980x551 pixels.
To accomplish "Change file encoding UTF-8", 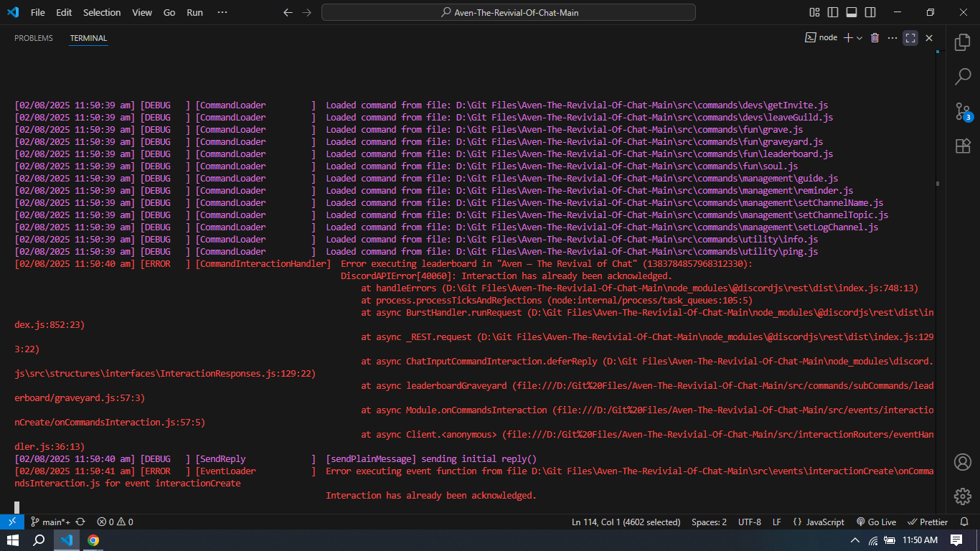I will pyautogui.click(x=750, y=522).
